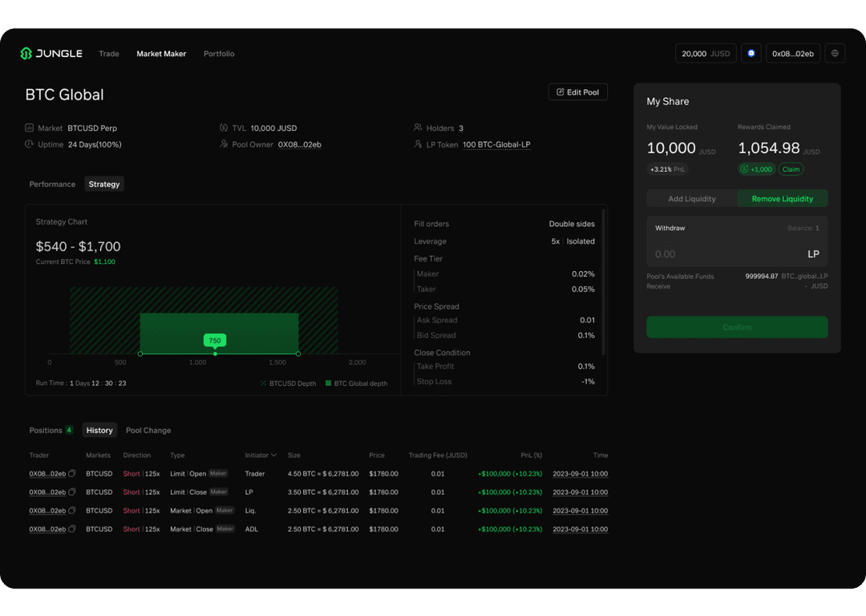Open the globe language selector
This screenshot has width=866, height=616.
[835, 54]
